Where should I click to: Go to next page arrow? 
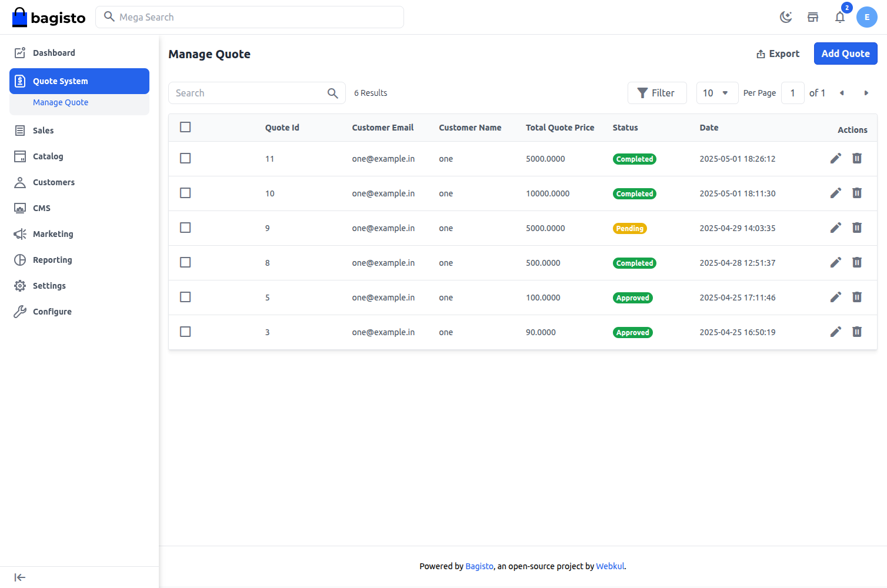point(866,93)
